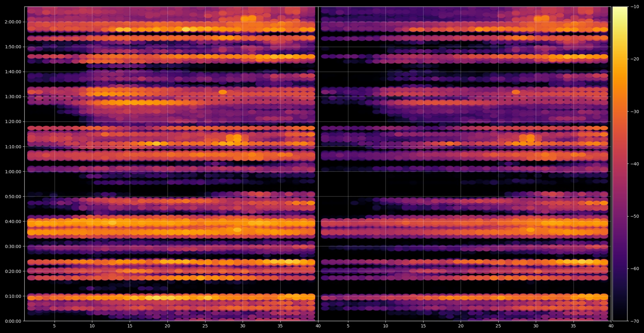
Task: Click the 0:20:00 tick label
Action: tap(13, 271)
